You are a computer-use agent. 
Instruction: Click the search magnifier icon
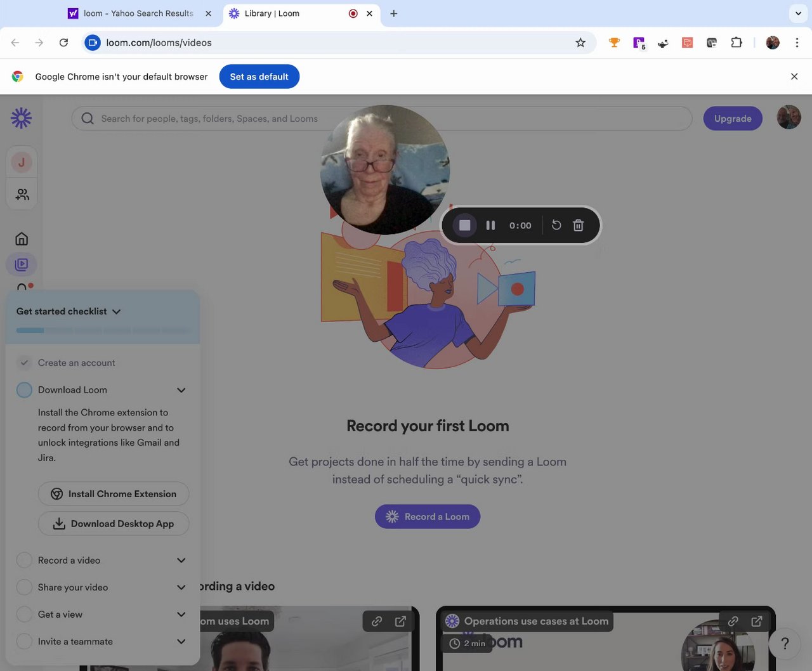[x=88, y=119]
